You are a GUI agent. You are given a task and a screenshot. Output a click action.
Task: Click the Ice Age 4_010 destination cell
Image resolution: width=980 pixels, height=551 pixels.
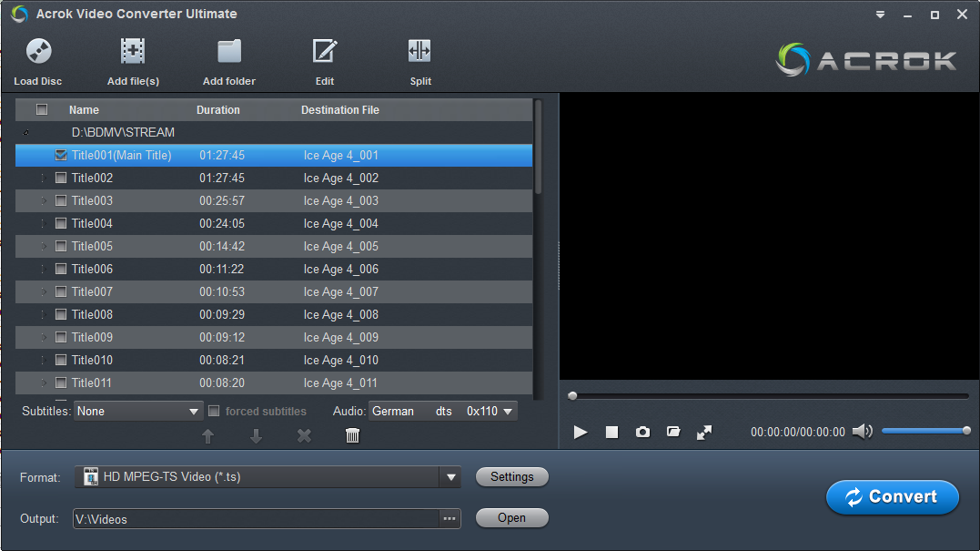pos(340,360)
